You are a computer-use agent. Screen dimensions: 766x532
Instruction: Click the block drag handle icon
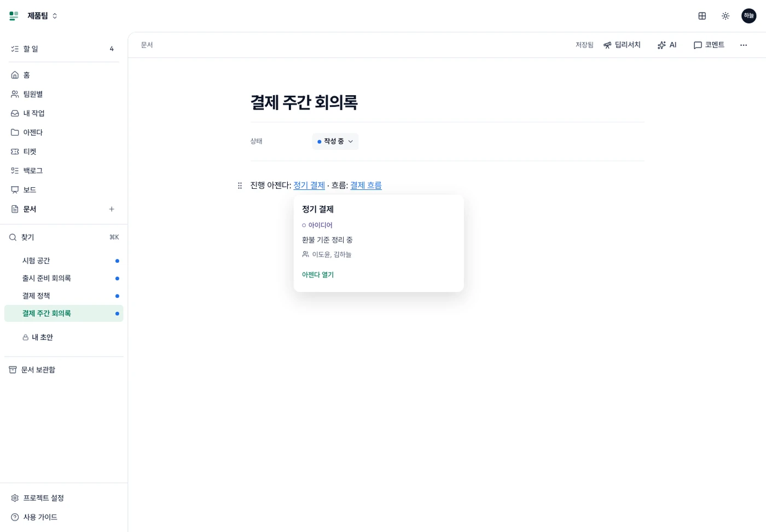tap(240, 186)
